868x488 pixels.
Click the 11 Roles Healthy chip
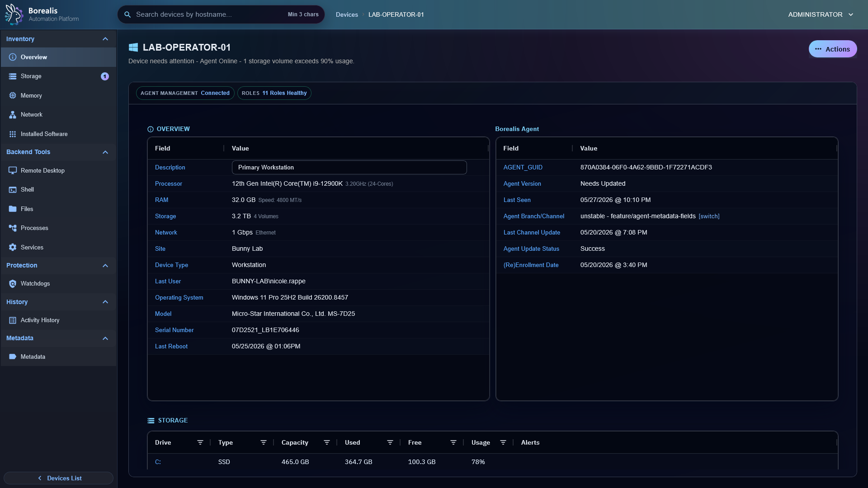point(274,93)
